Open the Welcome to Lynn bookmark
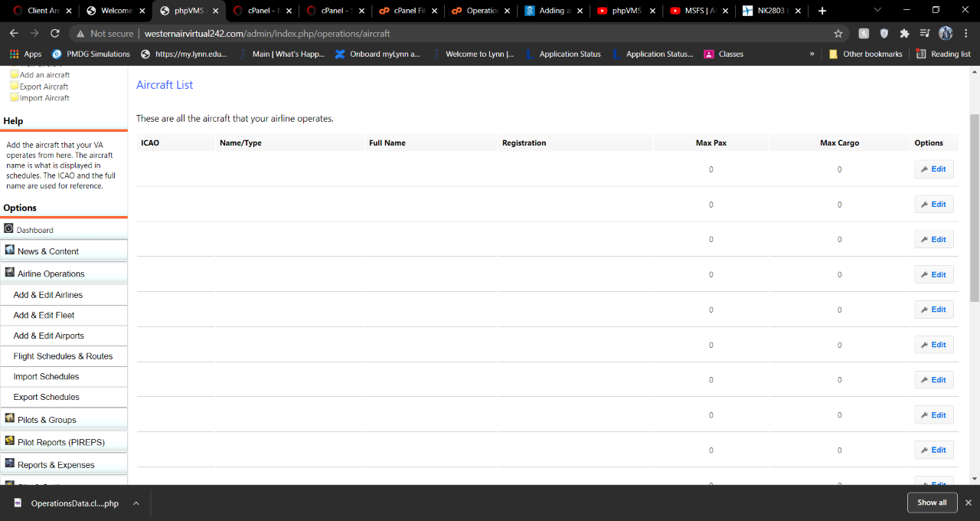This screenshot has width=980, height=521. tap(473, 54)
